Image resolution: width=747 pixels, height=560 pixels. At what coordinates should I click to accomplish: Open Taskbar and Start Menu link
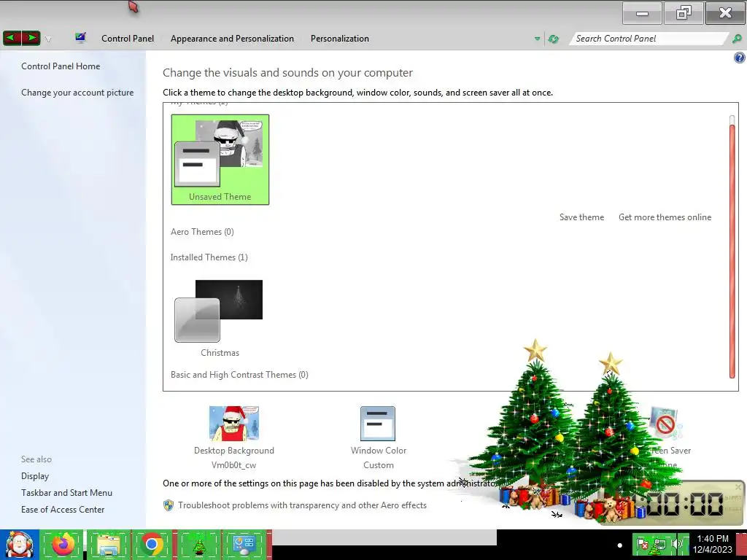[x=66, y=493]
